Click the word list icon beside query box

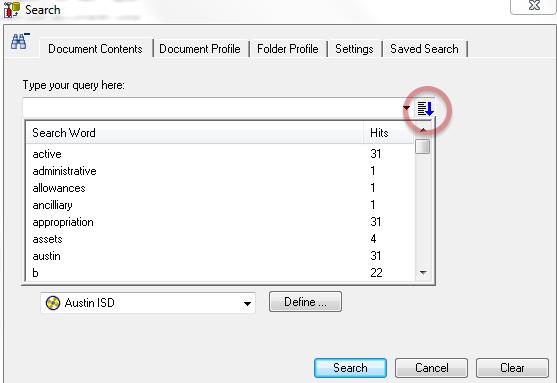pos(426,108)
